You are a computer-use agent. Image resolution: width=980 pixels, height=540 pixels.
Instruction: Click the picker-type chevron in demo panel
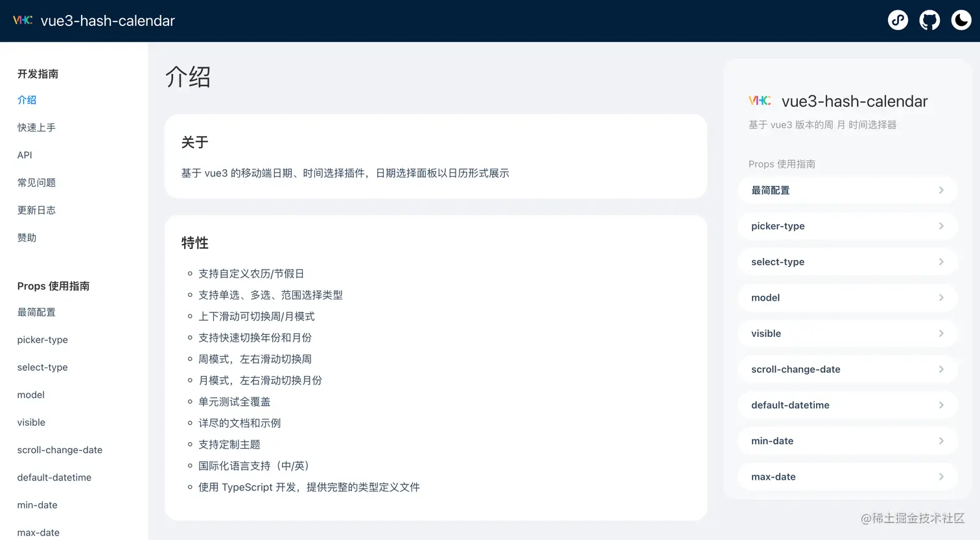point(941,226)
